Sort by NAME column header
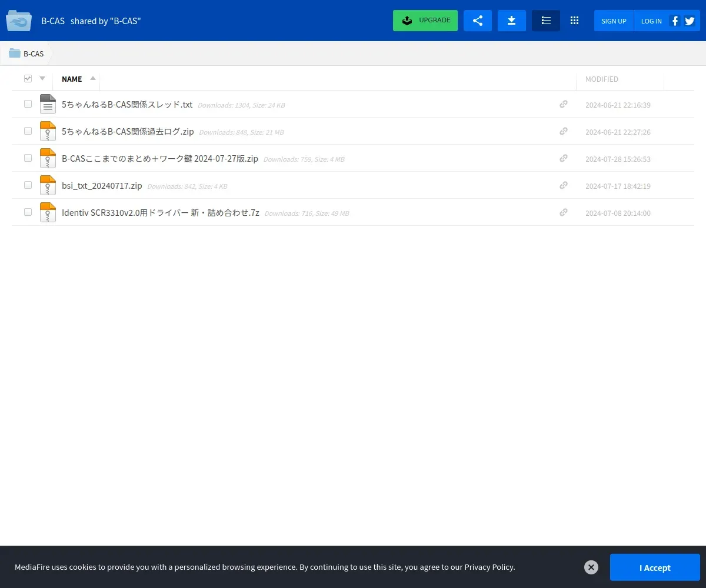Image resolution: width=706 pixels, height=588 pixels. point(72,79)
